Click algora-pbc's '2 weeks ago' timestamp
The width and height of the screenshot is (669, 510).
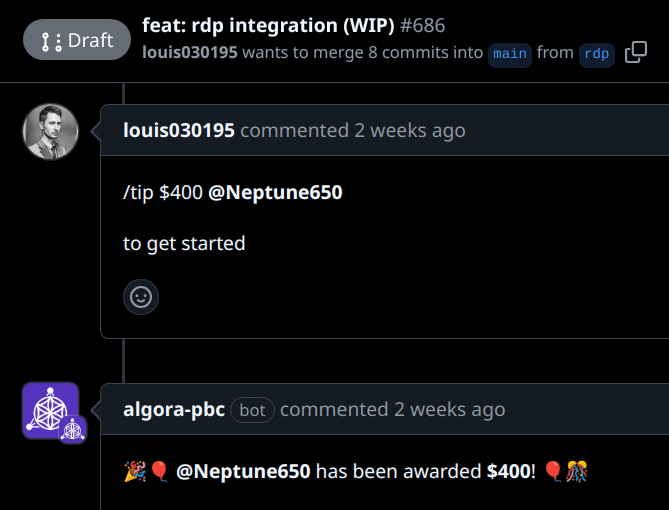coord(450,410)
